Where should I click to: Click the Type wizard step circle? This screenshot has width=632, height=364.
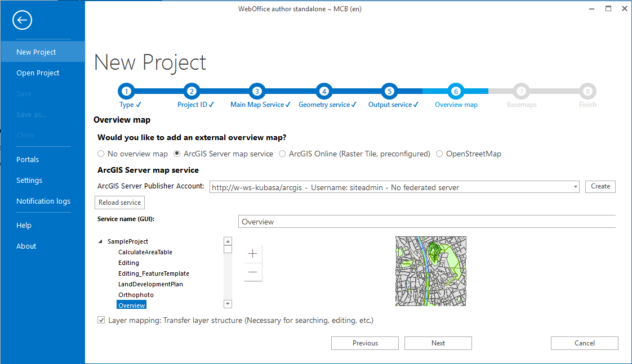pos(126,91)
